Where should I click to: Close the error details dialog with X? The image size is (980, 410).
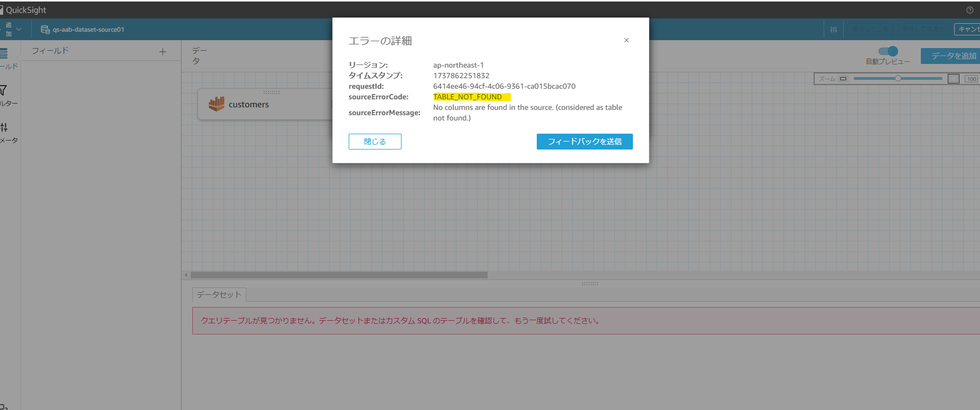coord(626,40)
